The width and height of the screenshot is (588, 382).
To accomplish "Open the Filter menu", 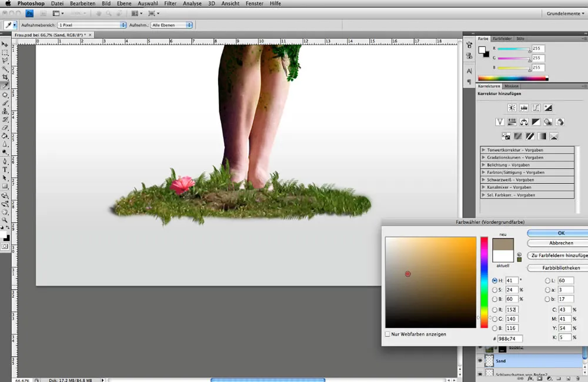I will coord(170,4).
